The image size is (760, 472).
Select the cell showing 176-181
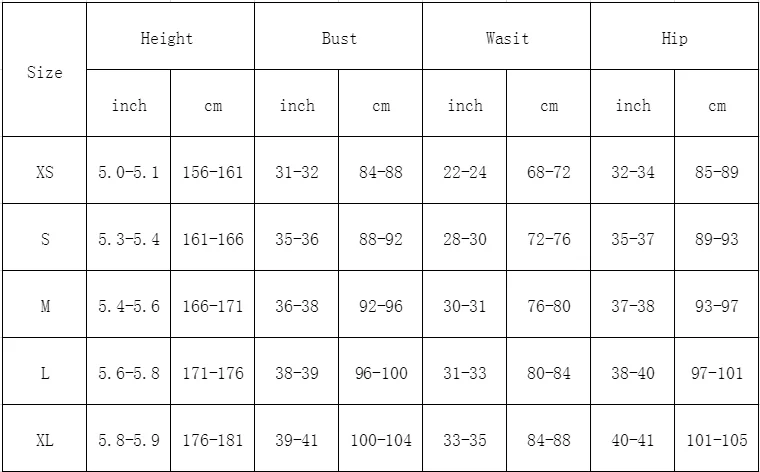212,438
